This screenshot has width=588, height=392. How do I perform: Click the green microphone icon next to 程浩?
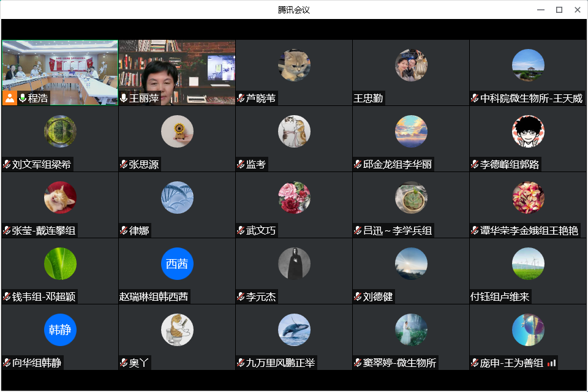[x=23, y=98]
